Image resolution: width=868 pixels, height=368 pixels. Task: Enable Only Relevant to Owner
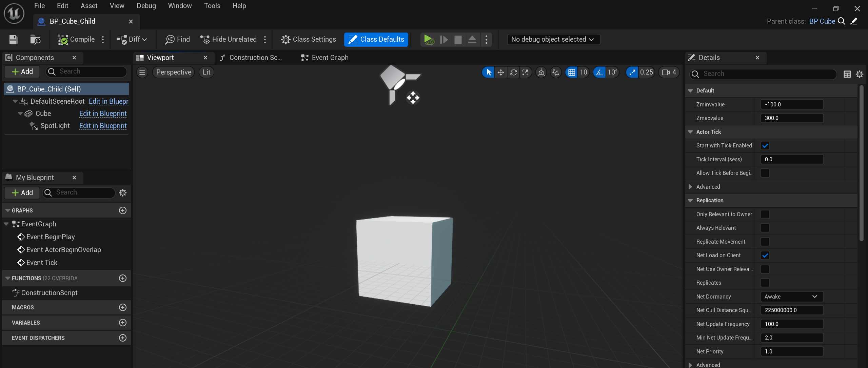(x=765, y=214)
